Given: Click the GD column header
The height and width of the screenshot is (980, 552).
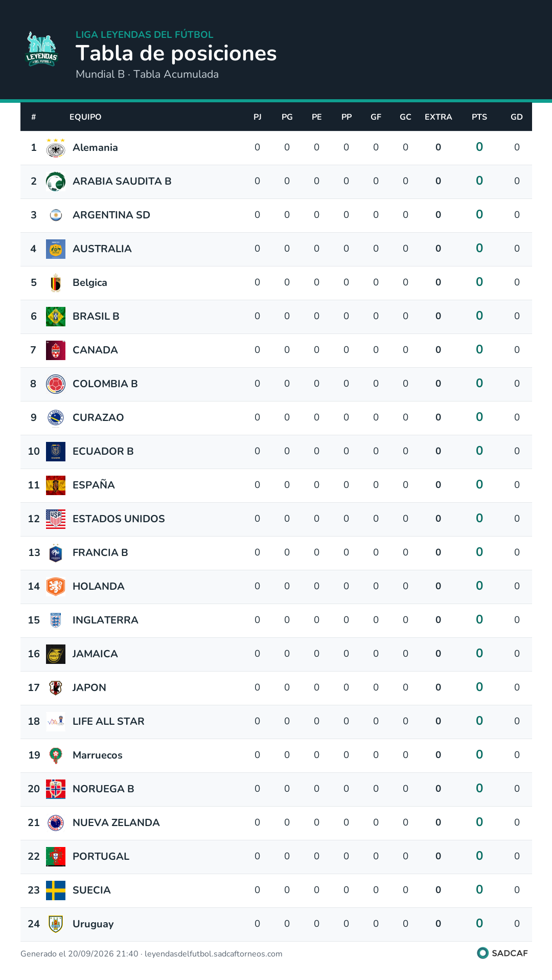Looking at the screenshot, I should (x=517, y=117).
